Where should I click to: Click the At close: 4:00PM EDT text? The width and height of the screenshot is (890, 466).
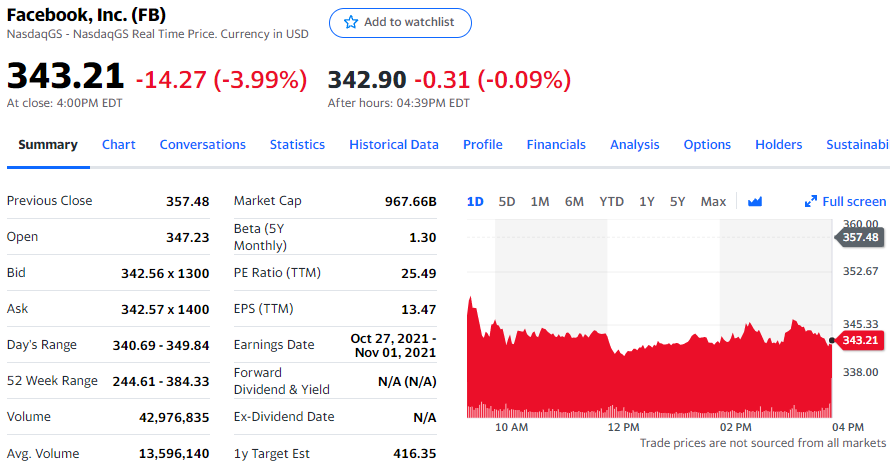click(x=65, y=103)
